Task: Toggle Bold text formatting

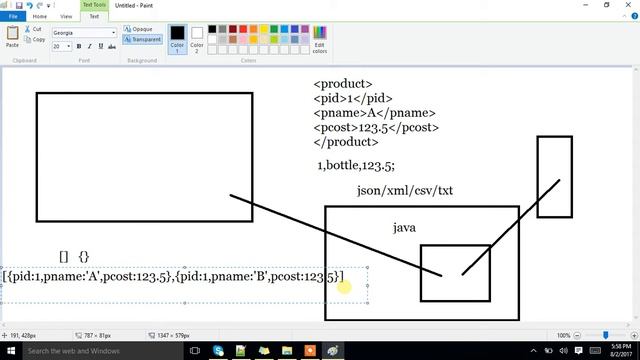Action: (79, 47)
